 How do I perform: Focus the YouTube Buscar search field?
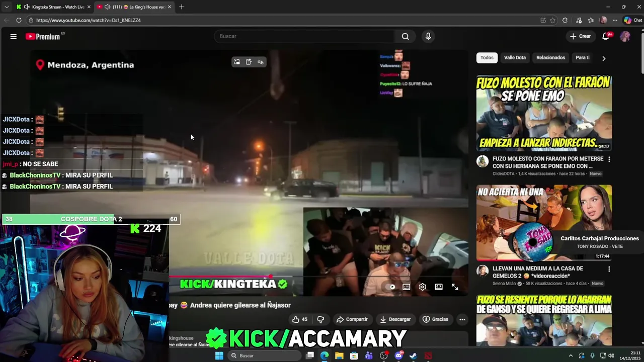(x=305, y=36)
